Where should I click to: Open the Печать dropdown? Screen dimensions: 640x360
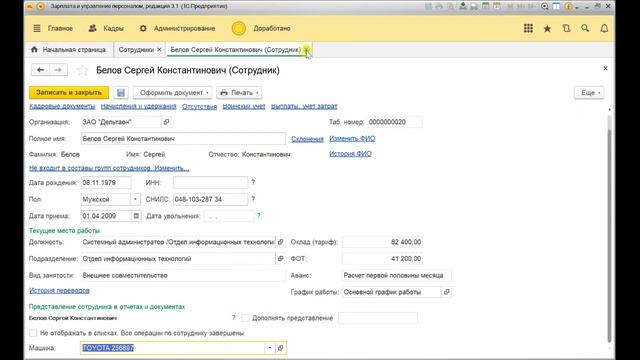point(239,93)
